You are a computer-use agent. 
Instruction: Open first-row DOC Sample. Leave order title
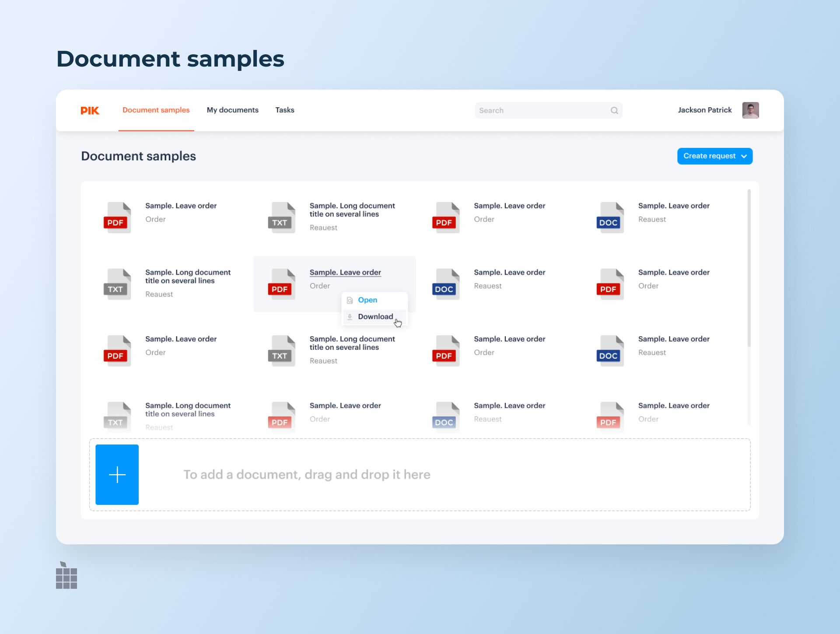click(674, 206)
